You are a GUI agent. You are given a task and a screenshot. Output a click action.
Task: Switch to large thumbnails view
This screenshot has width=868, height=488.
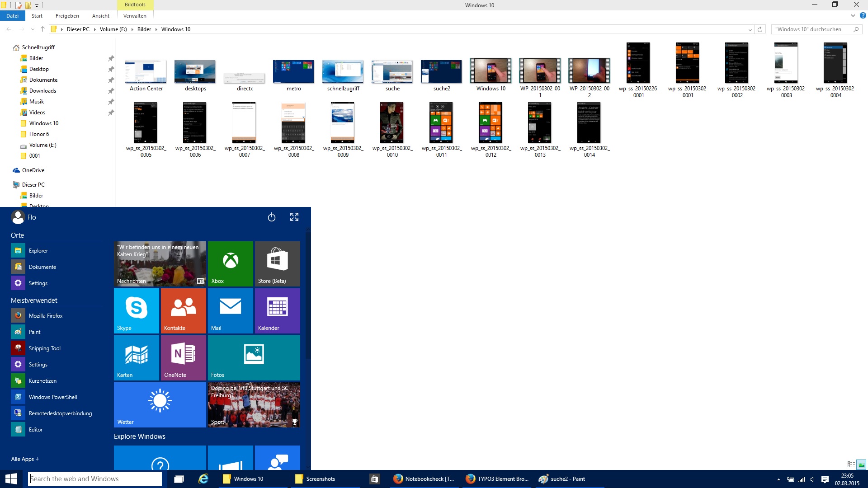coord(861,465)
